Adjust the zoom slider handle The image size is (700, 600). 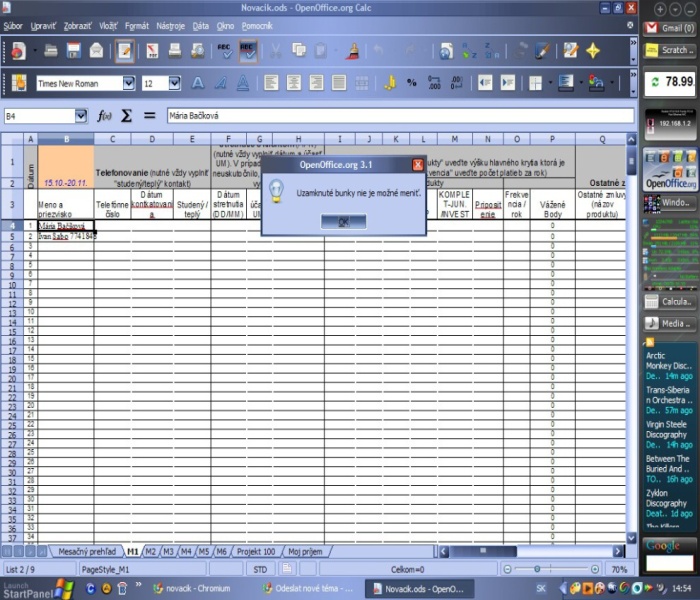537,569
